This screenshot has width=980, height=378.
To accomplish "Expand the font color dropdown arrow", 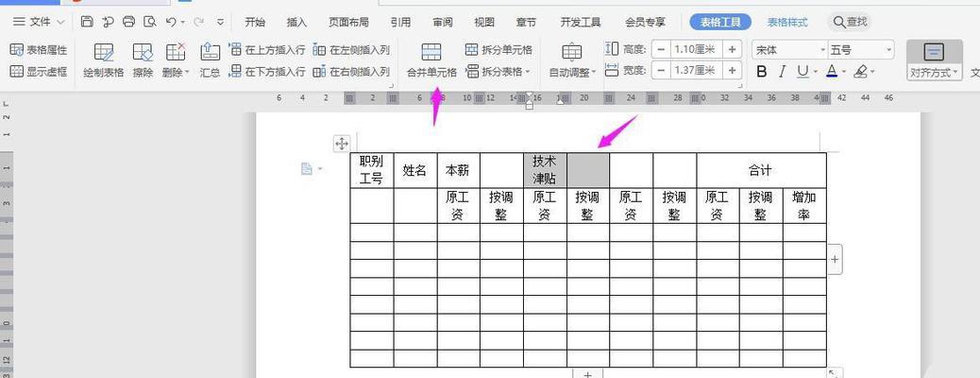I will [x=844, y=72].
